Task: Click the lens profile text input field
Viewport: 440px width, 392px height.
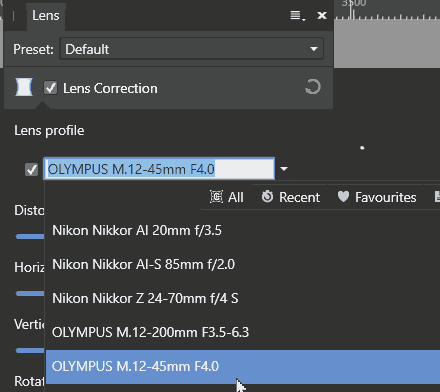Action: [x=159, y=169]
